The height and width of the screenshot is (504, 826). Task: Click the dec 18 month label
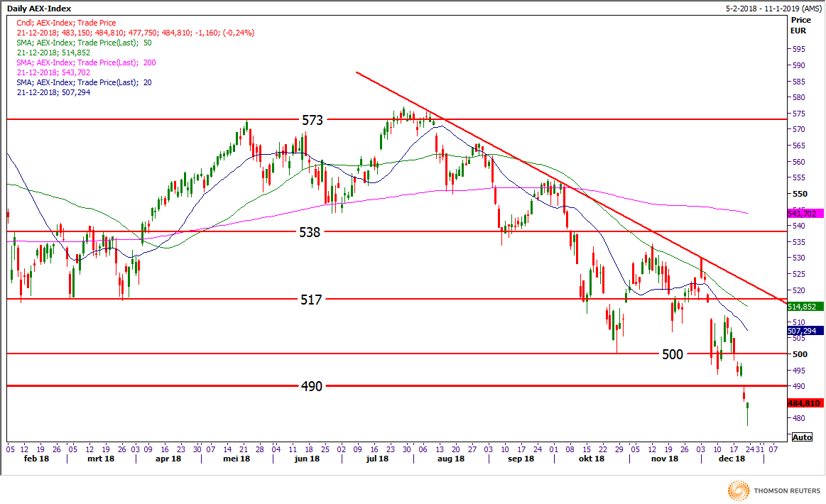pos(732,459)
